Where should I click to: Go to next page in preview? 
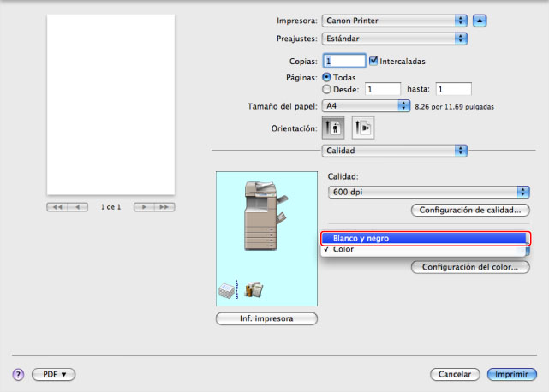coord(144,207)
